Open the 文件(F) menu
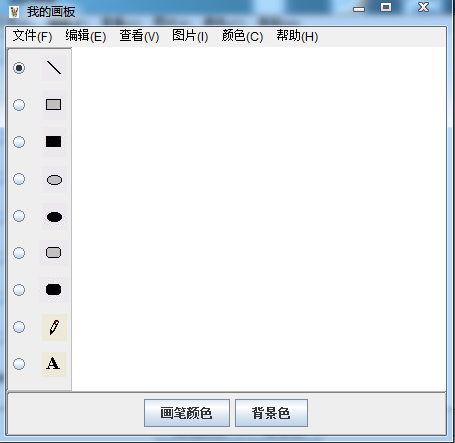This screenshot has height=443, width=455. (32, 36)
